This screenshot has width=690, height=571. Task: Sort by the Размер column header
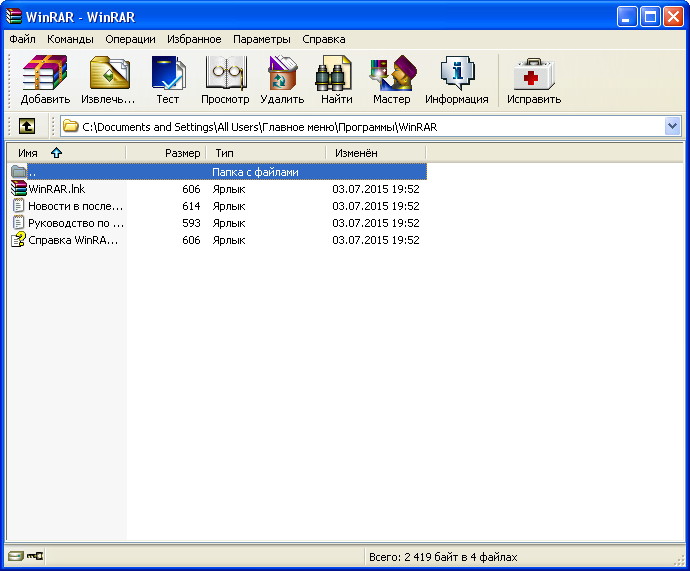(x=166, y=153)
